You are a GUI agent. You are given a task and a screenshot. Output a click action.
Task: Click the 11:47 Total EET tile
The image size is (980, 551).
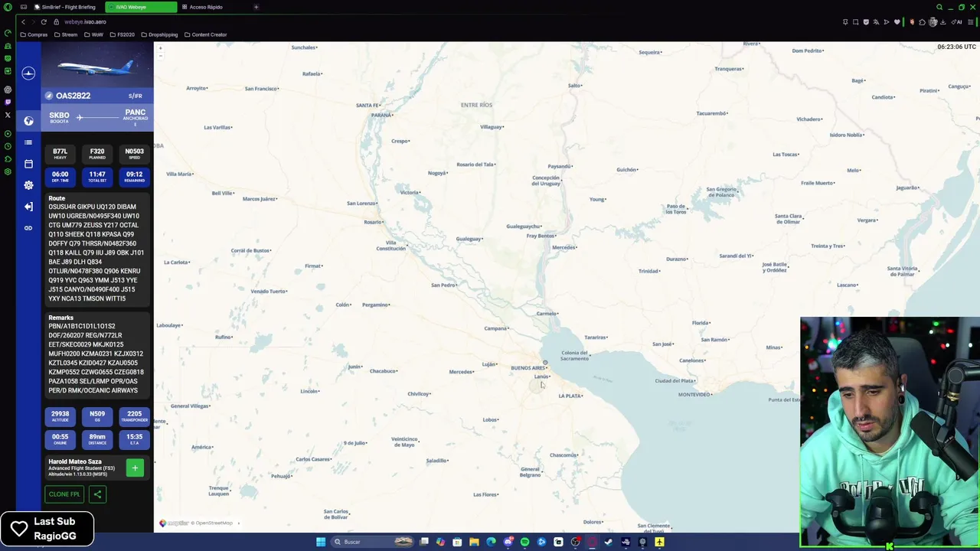(x=97, y=176)
